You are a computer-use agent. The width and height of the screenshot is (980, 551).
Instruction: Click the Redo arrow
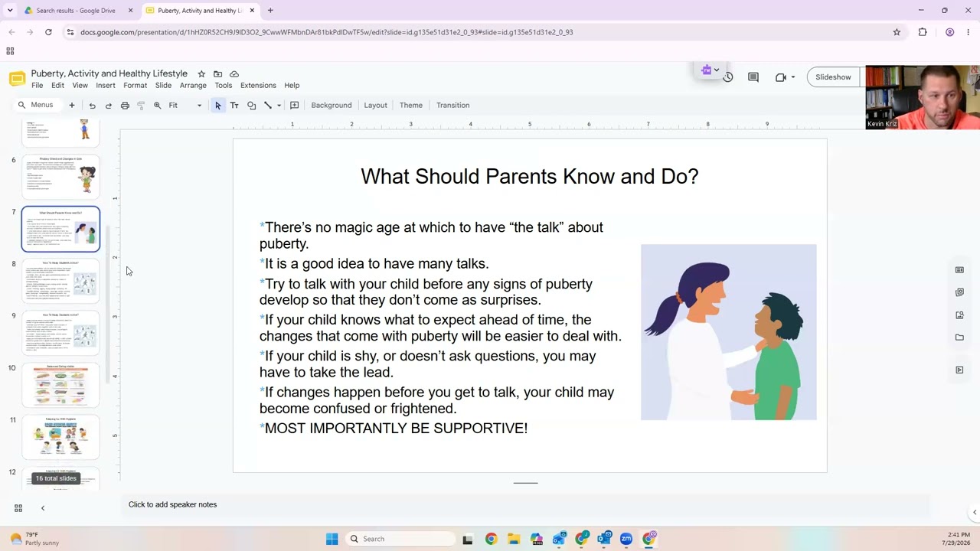point(108,106)
